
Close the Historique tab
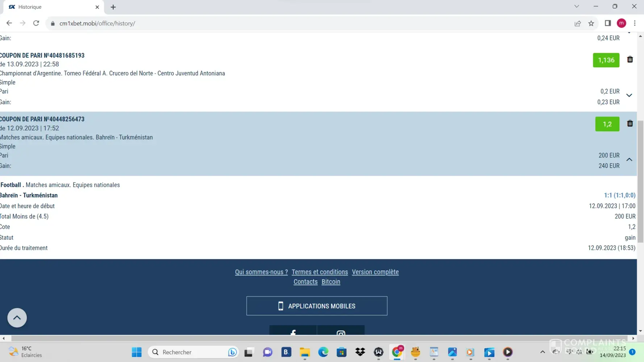click(97, 7)
